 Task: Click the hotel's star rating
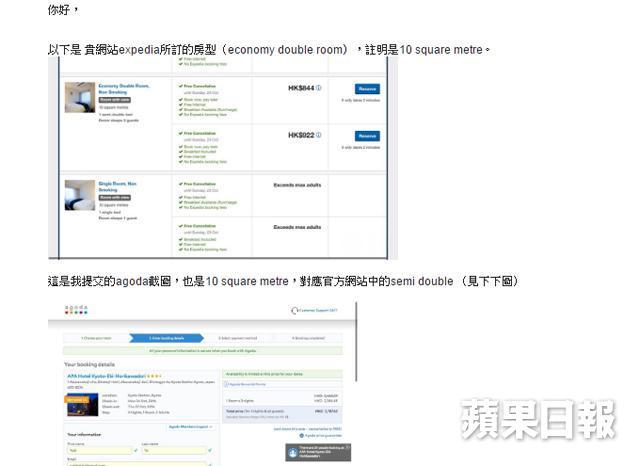(154, 376)
